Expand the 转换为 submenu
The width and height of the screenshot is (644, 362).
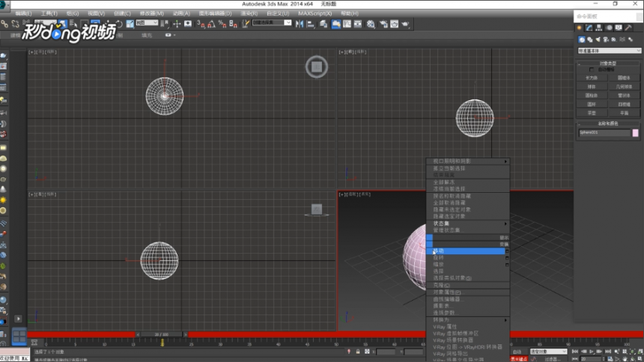point(468,319)
